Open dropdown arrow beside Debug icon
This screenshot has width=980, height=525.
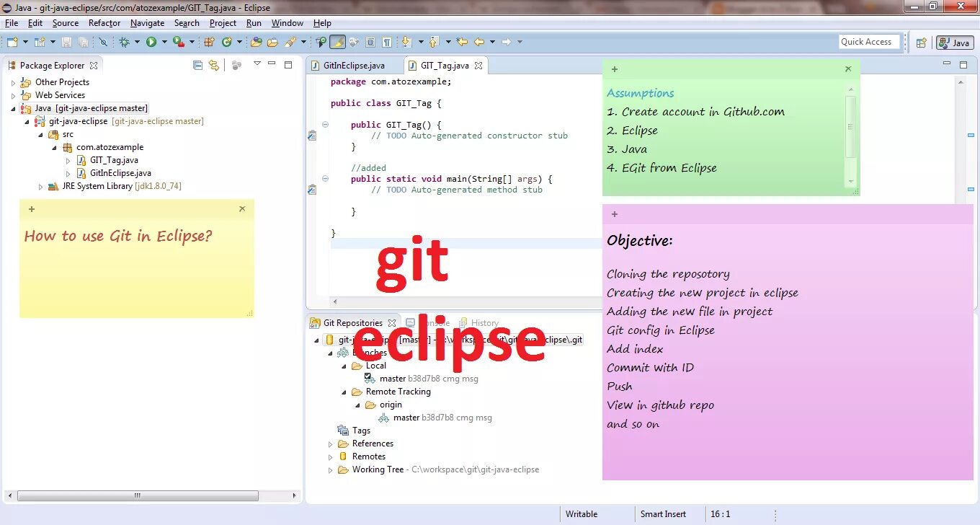click(137, 42)
